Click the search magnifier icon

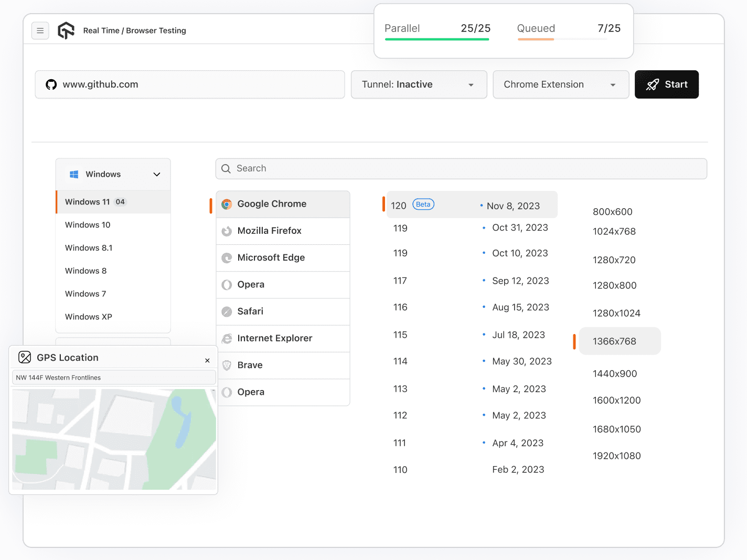click(226, 168)
